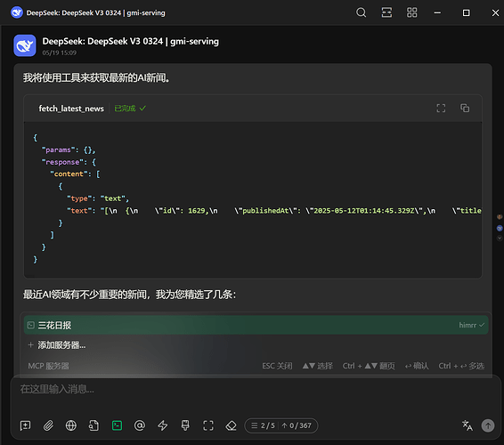The image size is (504, 445).
Task: Click the DeepSeek avatar beside the message
Action: point(25,45)
